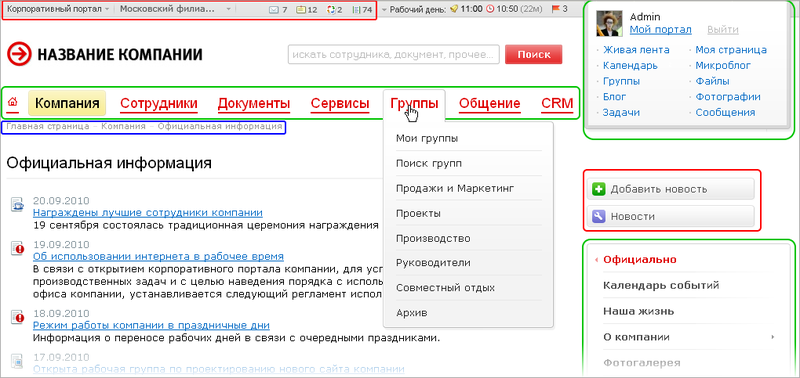The image size is (800, 378).
Task: Open the Моя страница link
Action: [x=731, y=50]
